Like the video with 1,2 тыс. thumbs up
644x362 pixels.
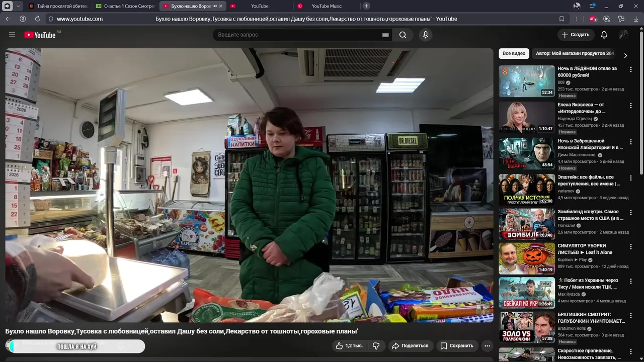point(349,346)
